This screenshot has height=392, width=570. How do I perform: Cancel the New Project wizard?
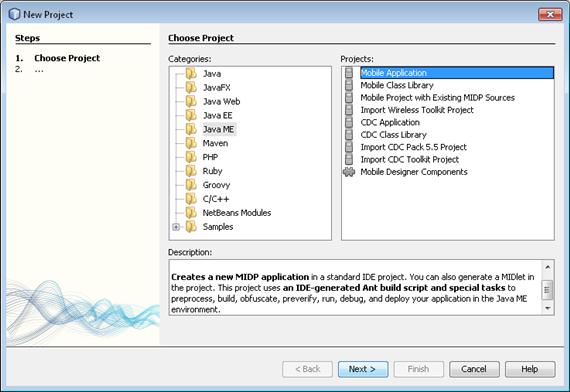click(x=474, y=369)
